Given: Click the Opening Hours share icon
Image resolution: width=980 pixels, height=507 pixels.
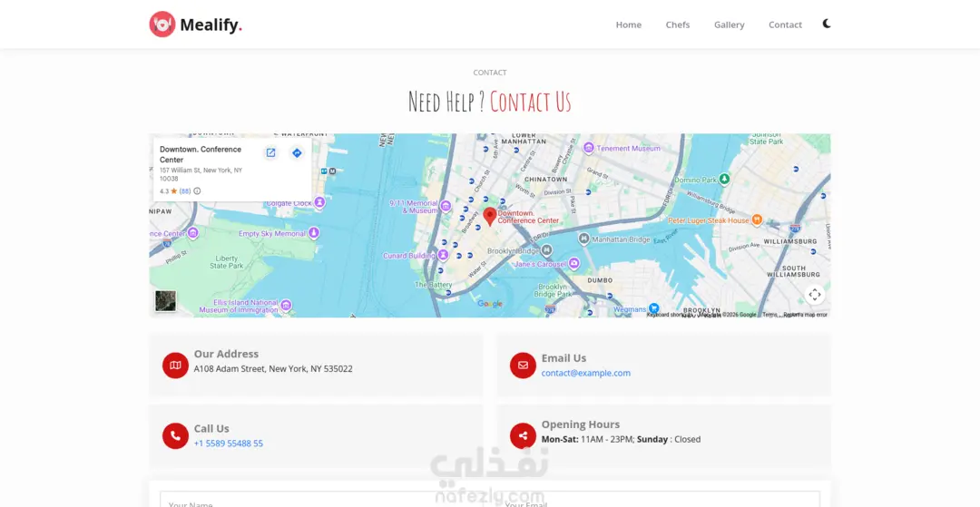Looking at the screenshot, I should tap(524, 436).
